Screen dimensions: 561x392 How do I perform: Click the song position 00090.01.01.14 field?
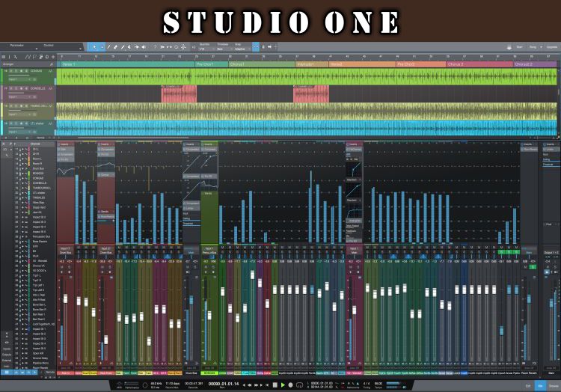tap(223, 384)
